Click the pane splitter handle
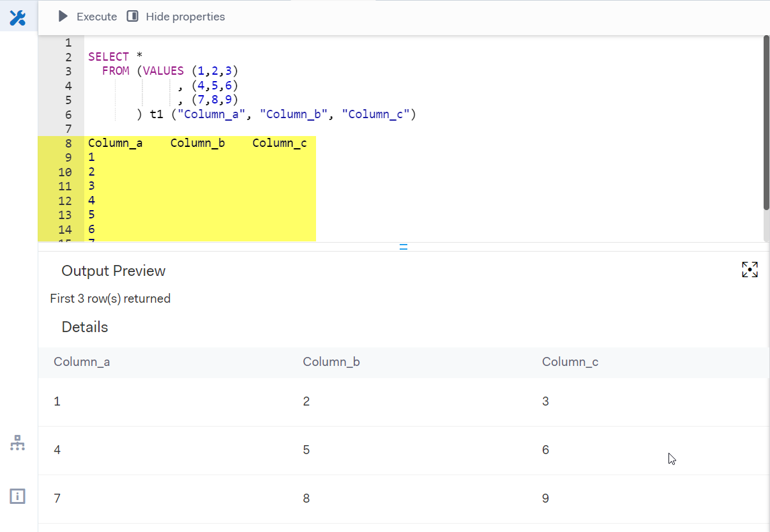 [x=404, y=247]
